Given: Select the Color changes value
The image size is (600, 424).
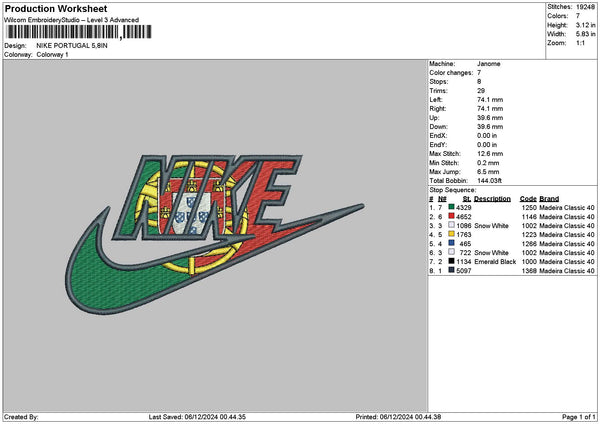Looking at the screenshot, I should (479, 73).
